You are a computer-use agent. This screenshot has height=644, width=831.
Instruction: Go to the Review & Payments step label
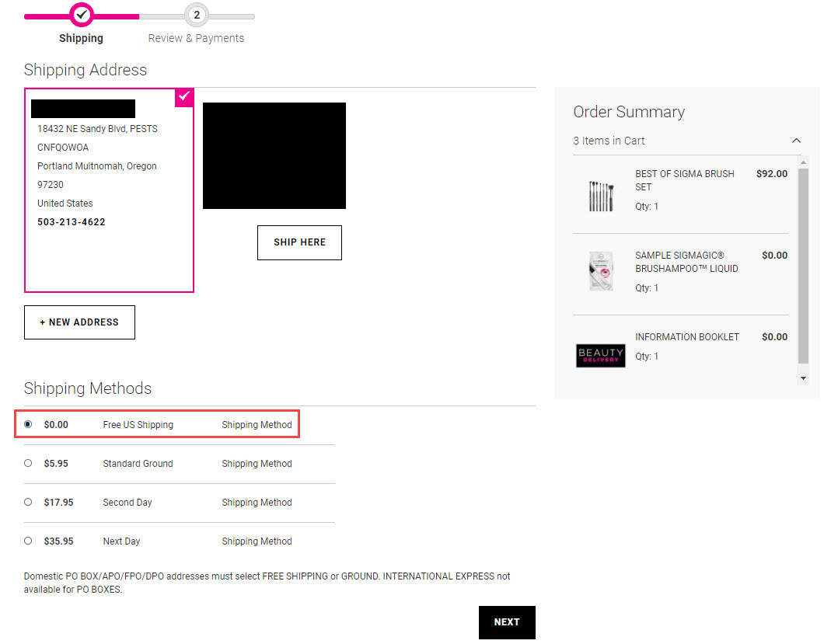click(196, 38)
